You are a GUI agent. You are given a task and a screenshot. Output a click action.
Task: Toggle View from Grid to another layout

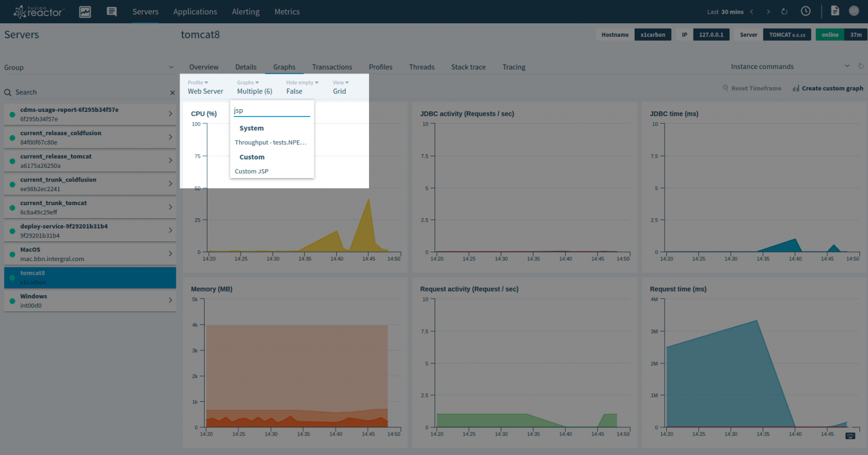click(340, 86)
